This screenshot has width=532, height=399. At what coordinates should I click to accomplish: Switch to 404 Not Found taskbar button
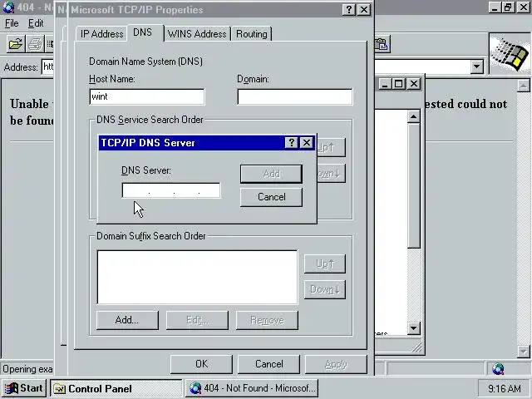tap(252, 388)
